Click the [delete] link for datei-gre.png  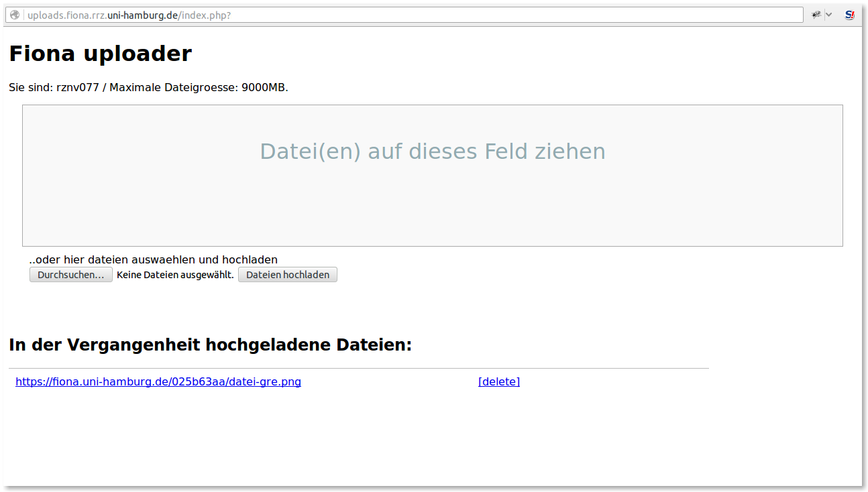coord(499,382)
